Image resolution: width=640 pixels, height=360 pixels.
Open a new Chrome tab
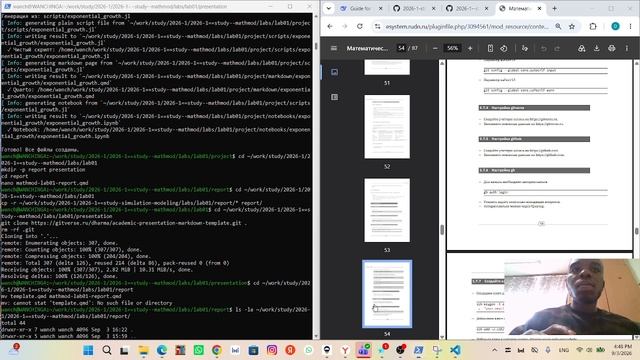(x=554, y=8)
